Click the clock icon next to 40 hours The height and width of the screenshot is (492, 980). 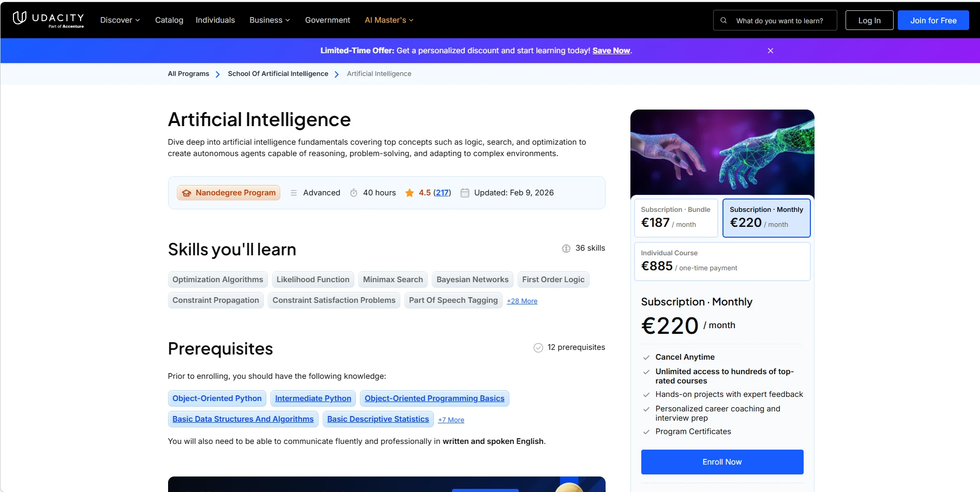coord(354,193)
